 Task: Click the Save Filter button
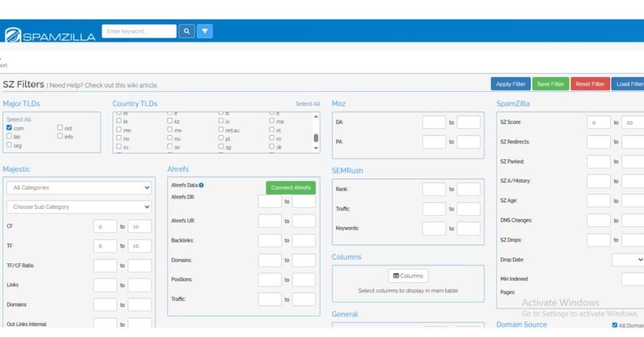(x=550, y=84)
